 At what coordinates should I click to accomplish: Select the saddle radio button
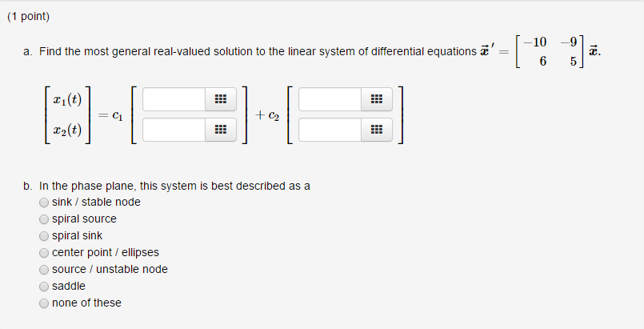pos(44,287)
